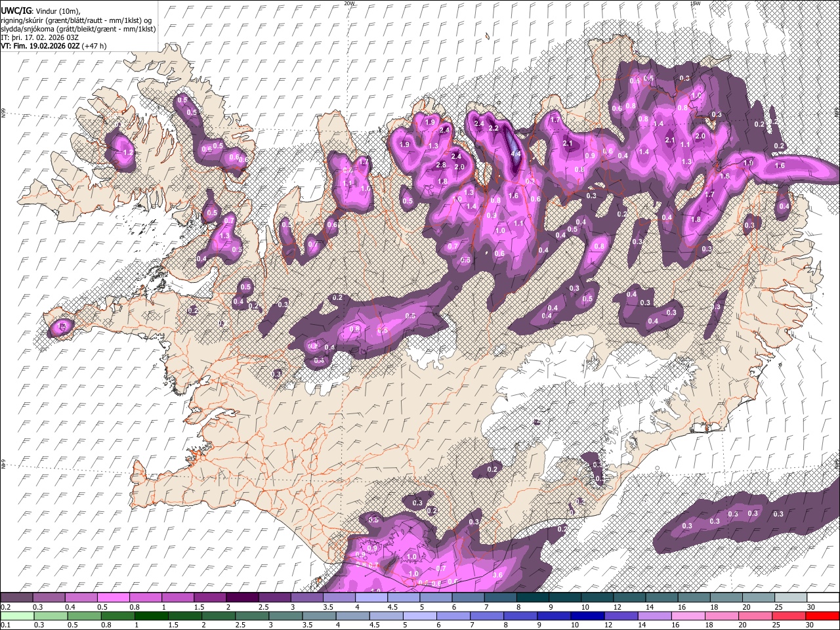Pick the navy blue 10–12 rain legend swatch
840x630 pixels.
(x=587, y=616)
